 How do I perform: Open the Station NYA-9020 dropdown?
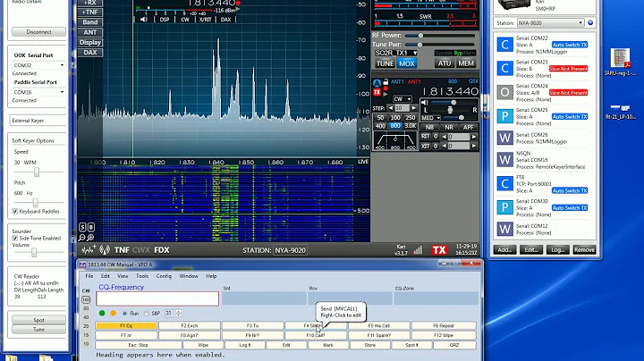click(550, 23)
